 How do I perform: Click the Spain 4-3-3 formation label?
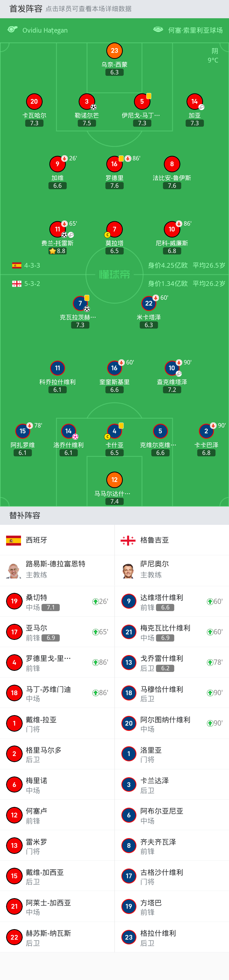coord(32,265)
